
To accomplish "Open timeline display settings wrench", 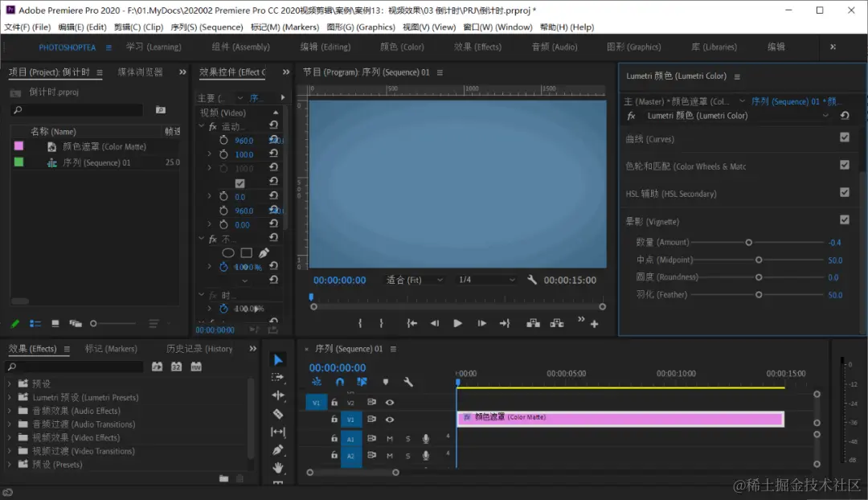I will 408,382.
